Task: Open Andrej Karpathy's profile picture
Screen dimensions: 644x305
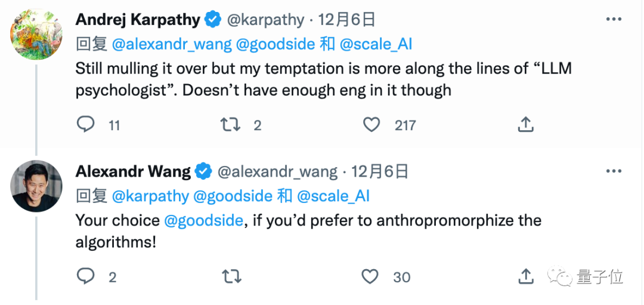Action: [36, 34]
